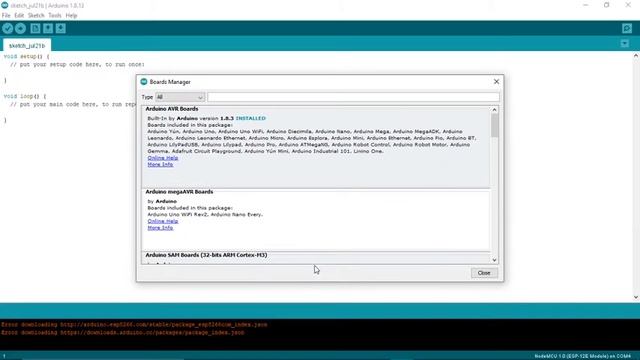Viewport: 640px width, 360px height.
Task: Select the Arduino SAM Boards entry
Action: pos(206,255)
